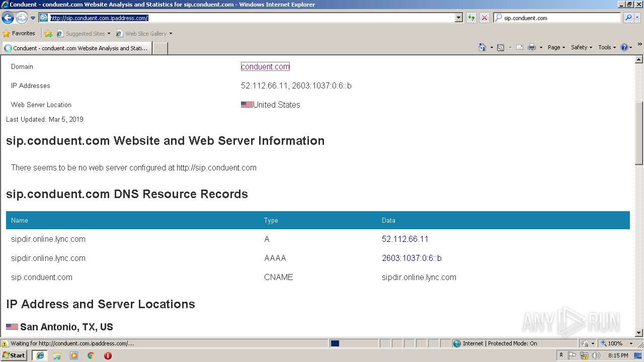Open the red Opera taskbar icon
644x362 pixels.
point(108,355)
